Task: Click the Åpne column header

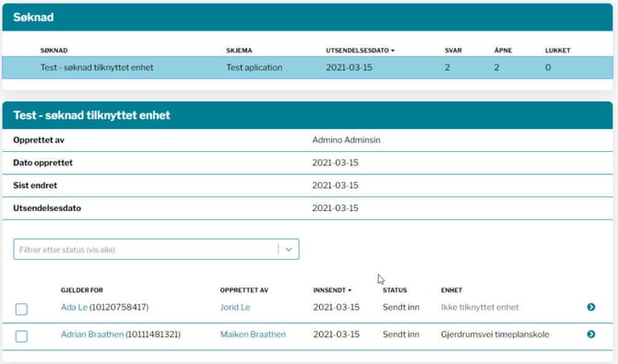Action: pyautogui.click(x=503, y=51)
